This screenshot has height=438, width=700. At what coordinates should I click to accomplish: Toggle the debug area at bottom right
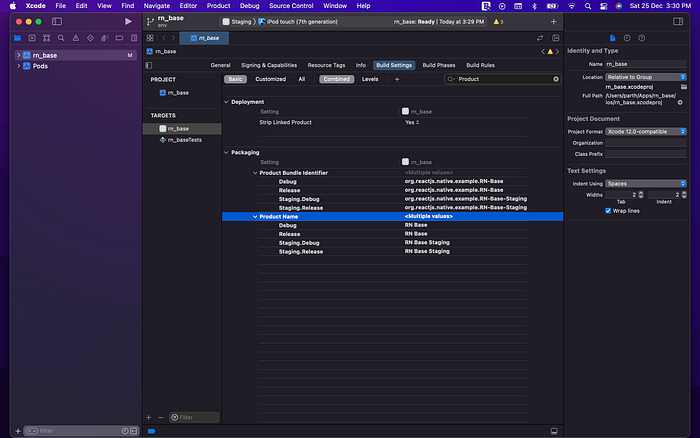point(554,431)
